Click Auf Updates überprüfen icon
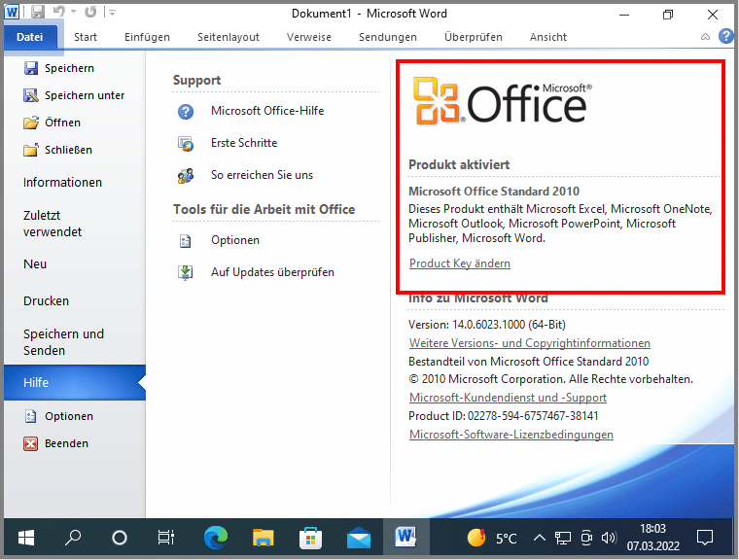 pyautogui.click(x=186, y=272)
